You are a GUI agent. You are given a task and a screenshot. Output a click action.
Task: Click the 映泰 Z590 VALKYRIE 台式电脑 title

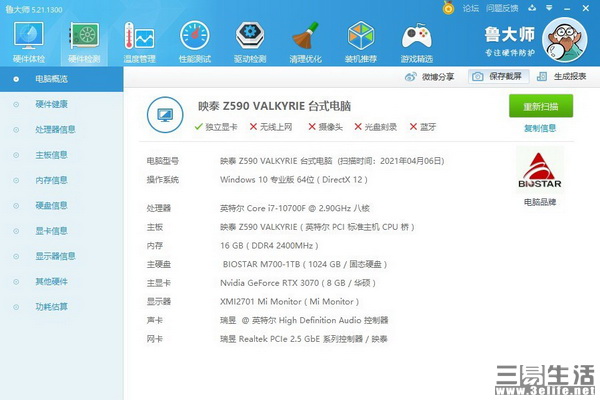274,106
